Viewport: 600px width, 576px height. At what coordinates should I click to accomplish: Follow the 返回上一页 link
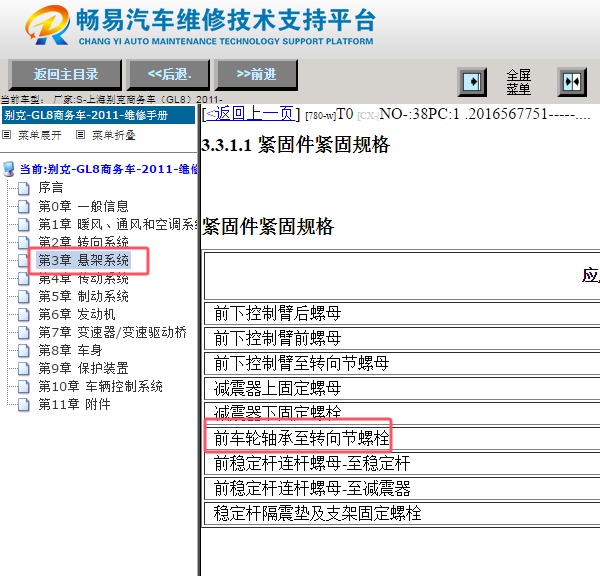click(251, 114)
